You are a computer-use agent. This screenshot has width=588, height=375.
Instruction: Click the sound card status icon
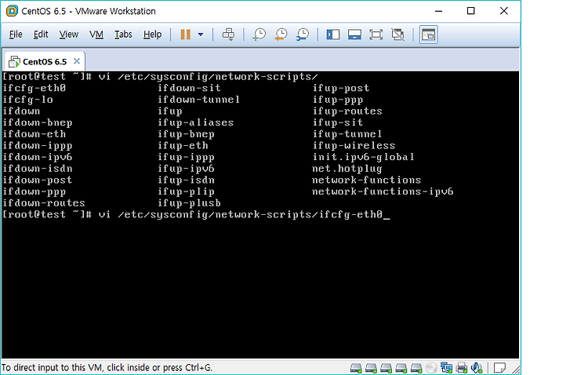477,368
